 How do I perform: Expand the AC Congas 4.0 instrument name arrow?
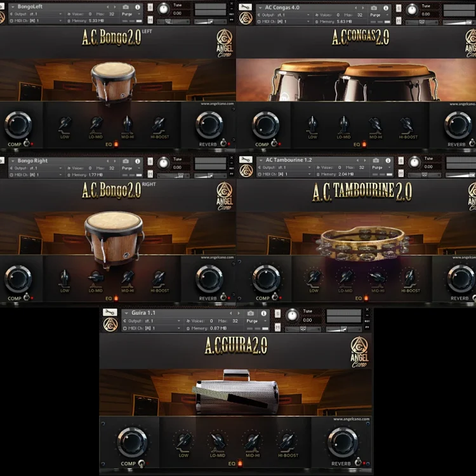[x=260, y=8]
